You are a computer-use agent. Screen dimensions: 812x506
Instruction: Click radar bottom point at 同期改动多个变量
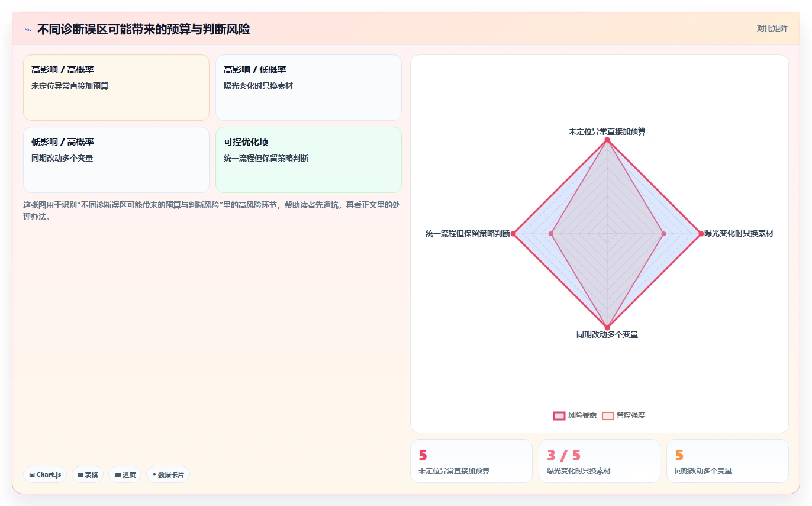tap(607, 328)
